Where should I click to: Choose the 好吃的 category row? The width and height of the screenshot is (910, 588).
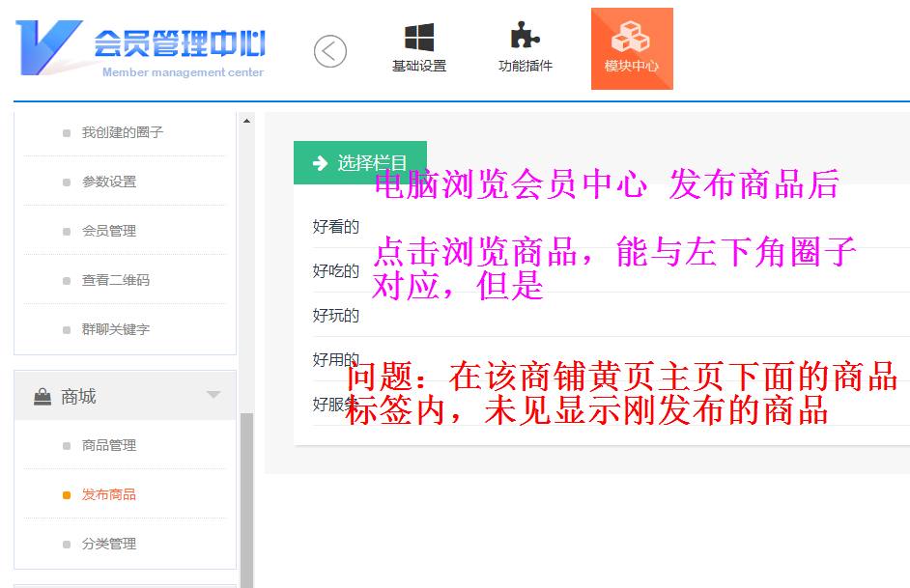[x=335, y=271]
